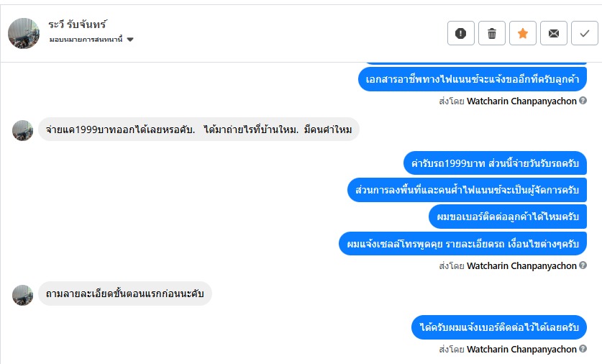
Task: Click the ส่วนการลงพื้นที่และคนค้ำ message bubble
Action: click(467, 190)
